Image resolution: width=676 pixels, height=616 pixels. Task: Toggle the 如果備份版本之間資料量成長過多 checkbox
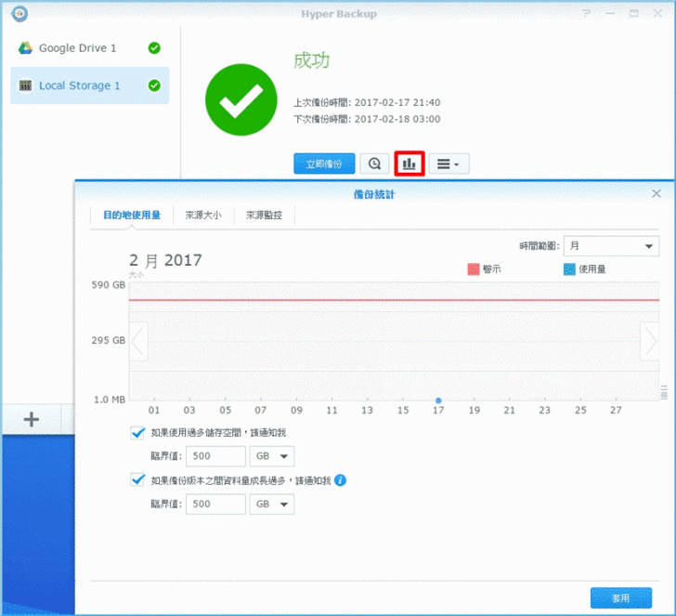coord(138,480)
